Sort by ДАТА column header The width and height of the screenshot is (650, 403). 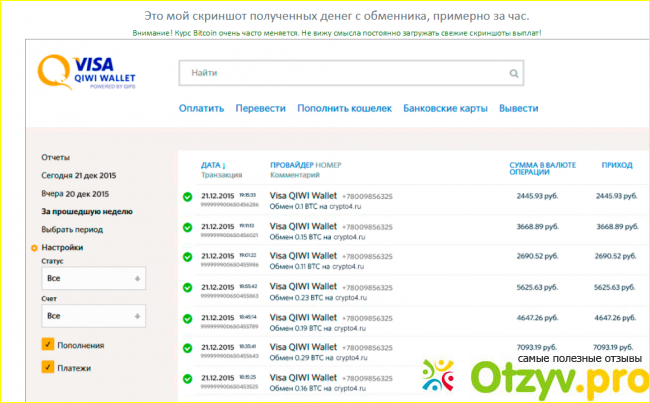(x=212, y=164)
